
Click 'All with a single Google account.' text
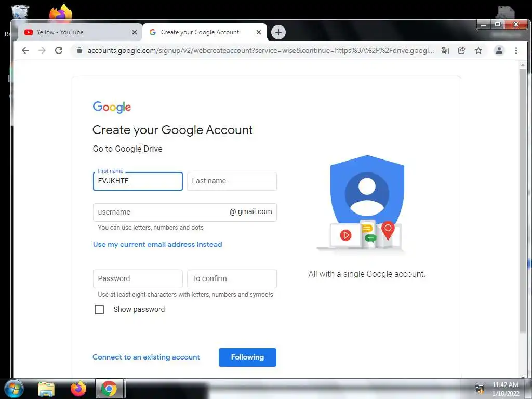(x=367, y=274)
